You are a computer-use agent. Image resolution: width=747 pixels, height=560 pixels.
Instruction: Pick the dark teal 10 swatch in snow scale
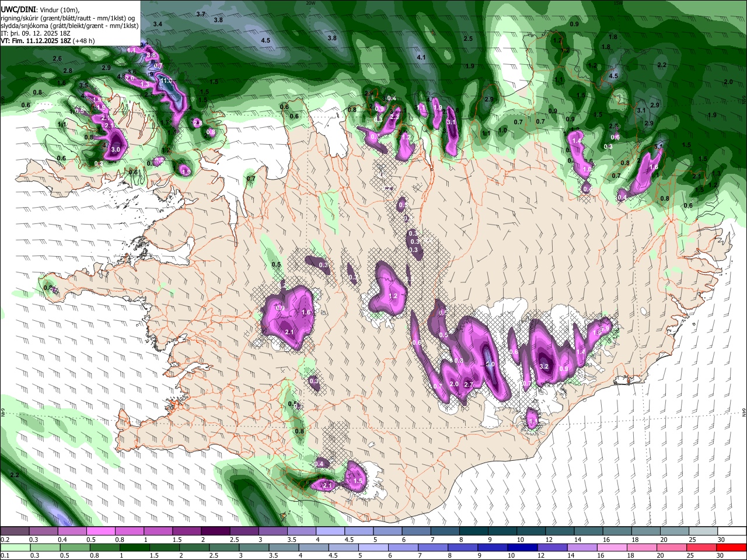click(x=531, y=531)
